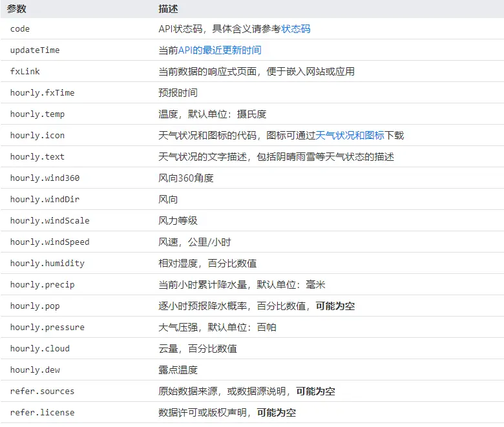The image size is (504, 427).
Task: Click bold 可能为空 in refer.sources row
Action: [x=315, y=391]
